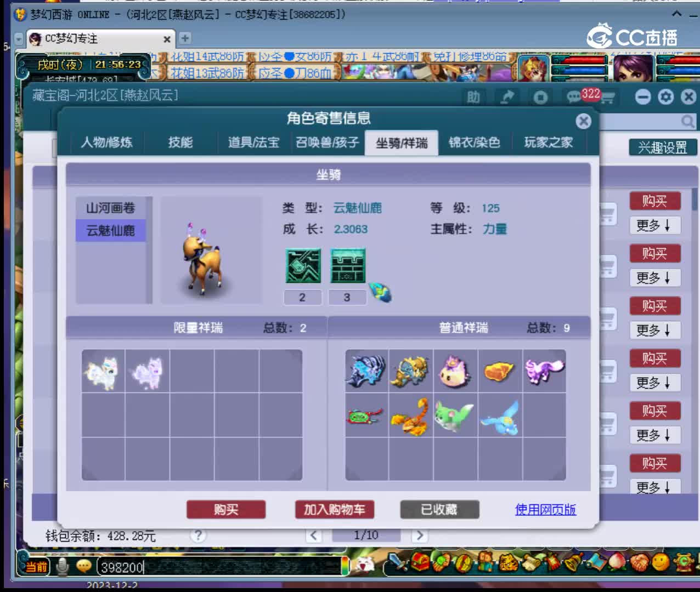Switch to the 技能 tab

click(180, 143)
